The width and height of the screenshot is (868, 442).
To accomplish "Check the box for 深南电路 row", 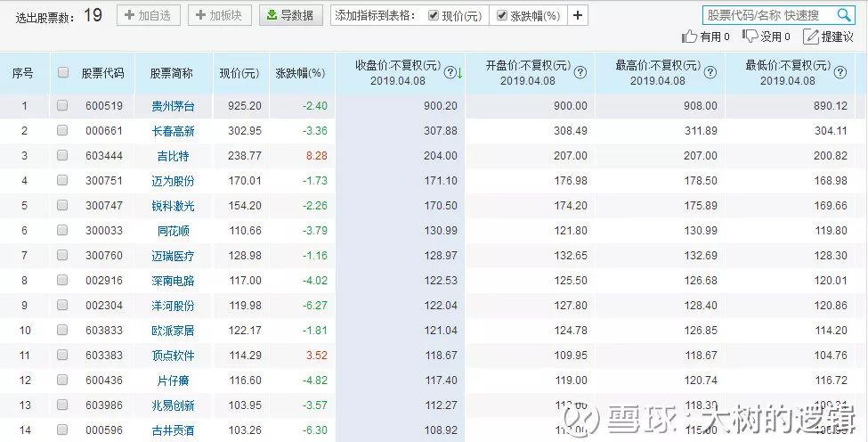I will [x=62, y=280].
